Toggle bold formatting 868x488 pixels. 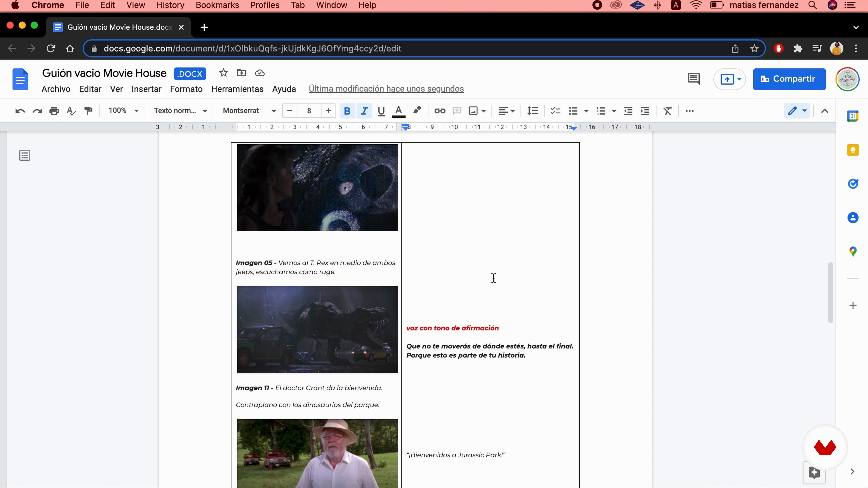point(347,111)
